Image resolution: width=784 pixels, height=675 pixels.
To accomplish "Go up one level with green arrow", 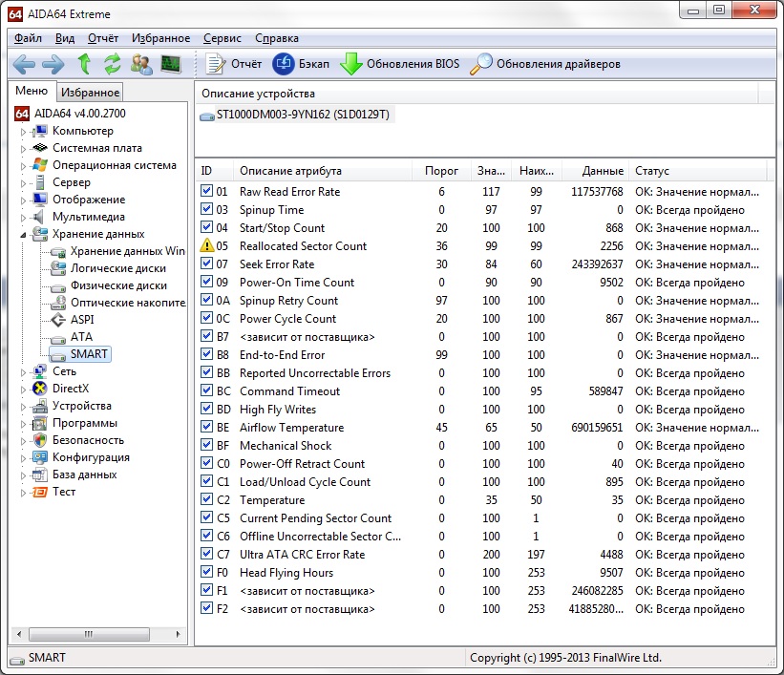I will click(x=84, y=64).
